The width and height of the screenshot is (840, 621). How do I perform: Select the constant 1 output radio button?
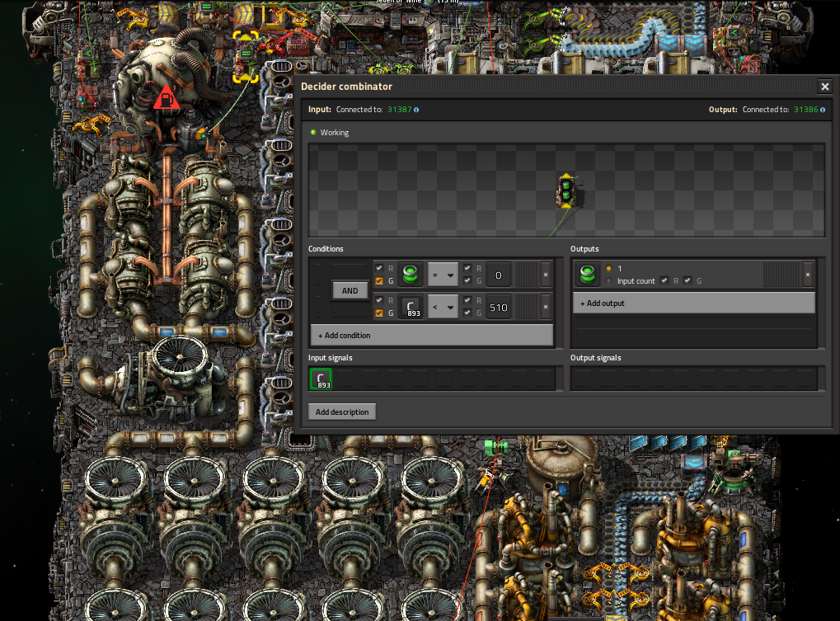coord(608,268)
